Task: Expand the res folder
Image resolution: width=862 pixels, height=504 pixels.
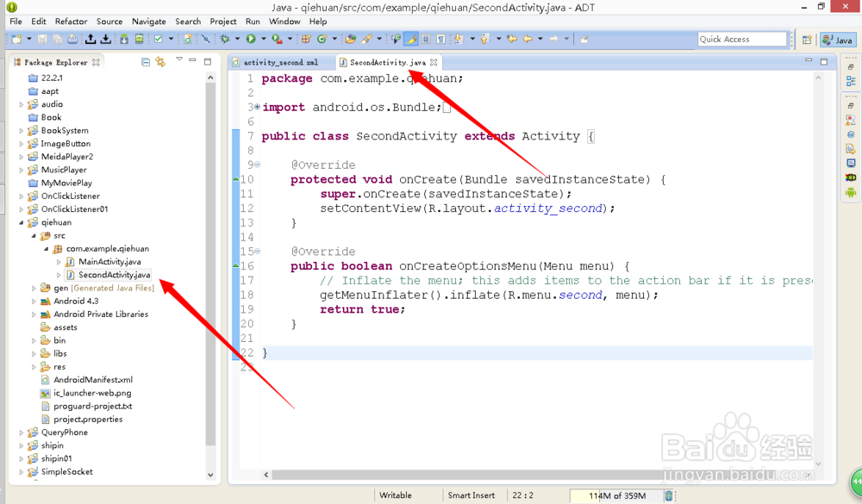Action: tap(34, 367)
